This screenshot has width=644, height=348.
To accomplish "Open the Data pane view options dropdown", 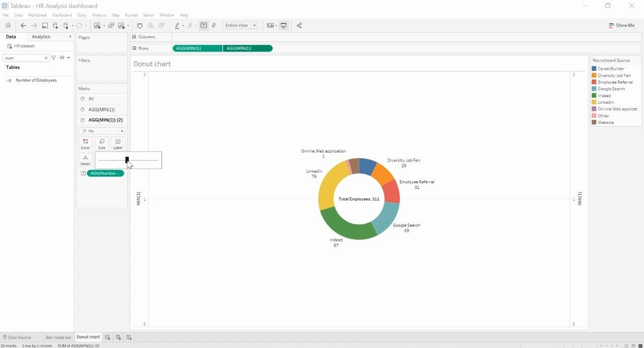I will coord(68,58).
